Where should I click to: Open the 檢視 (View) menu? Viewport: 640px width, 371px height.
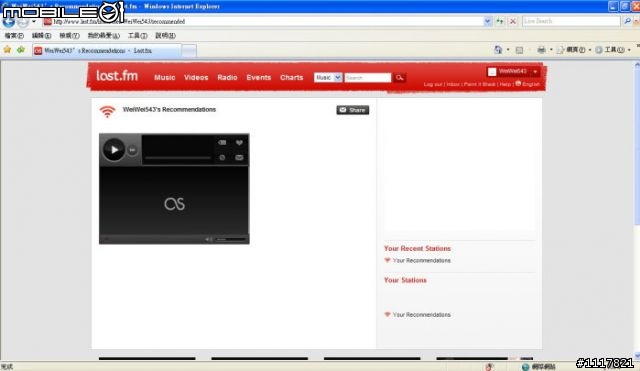point(69,36)
